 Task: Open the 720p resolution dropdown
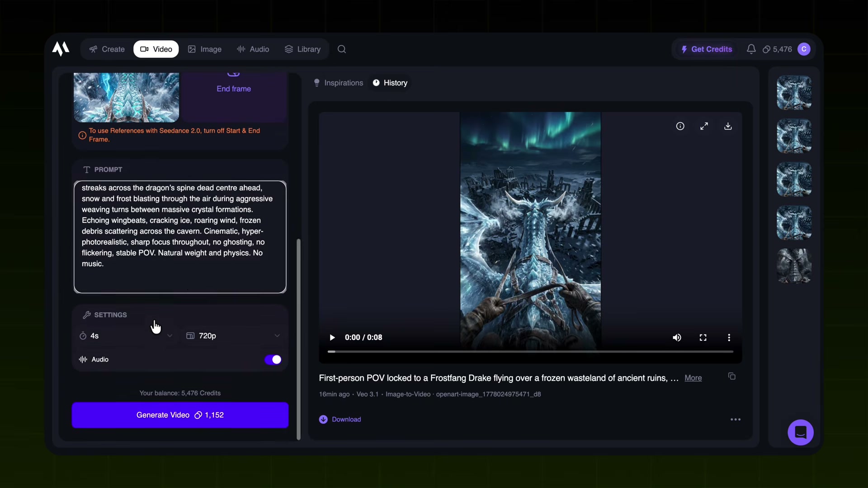233,336
